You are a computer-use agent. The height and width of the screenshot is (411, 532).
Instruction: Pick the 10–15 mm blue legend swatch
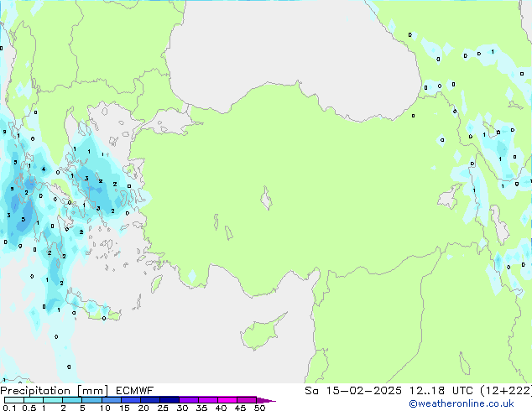click(111, 400)
